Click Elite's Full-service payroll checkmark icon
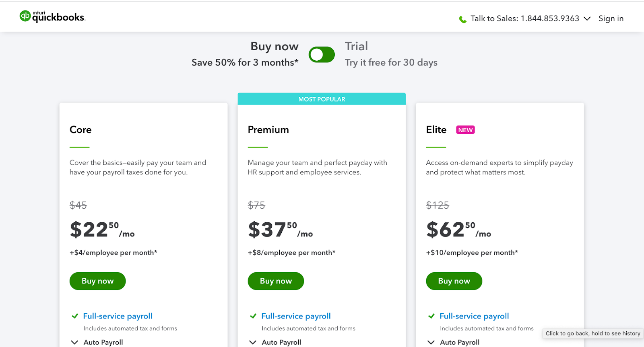Image resolution: width=644 pixels, height=347 pixels. (431, 316)
